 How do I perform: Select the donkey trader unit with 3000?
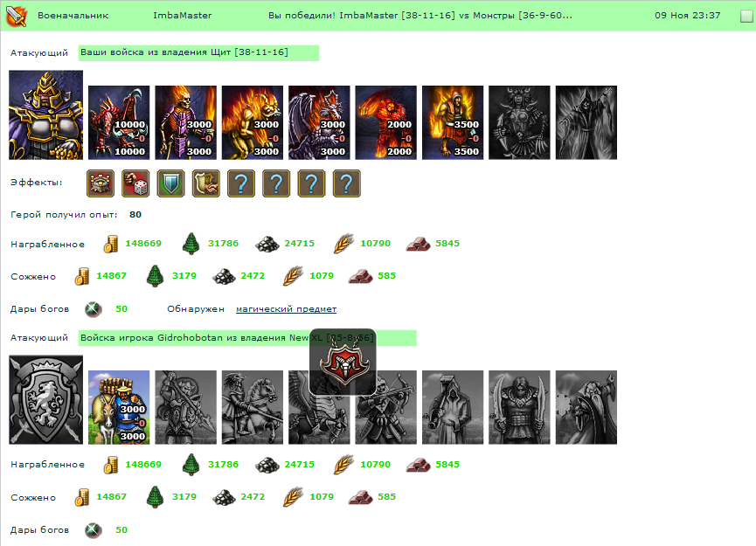point(119,407)
